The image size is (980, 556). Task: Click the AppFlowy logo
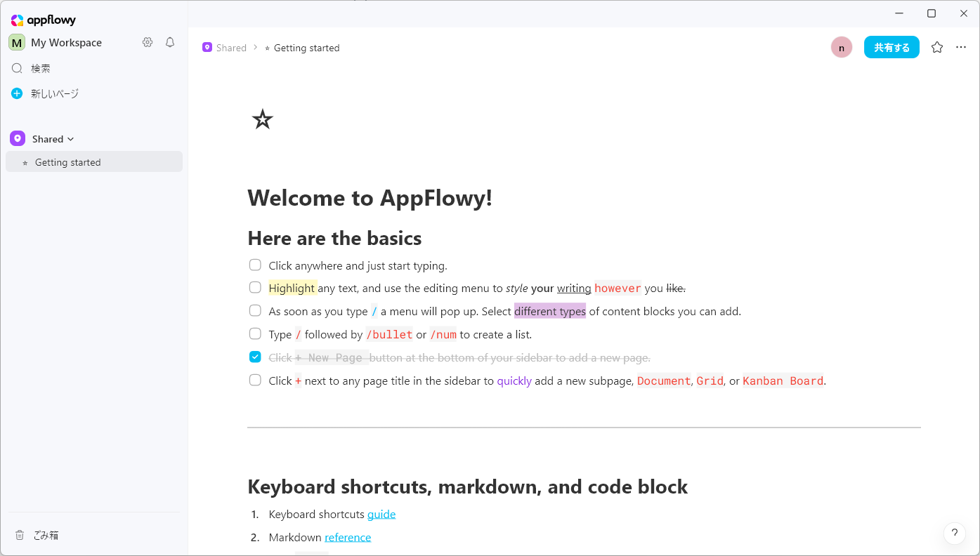tap(43, 20)
